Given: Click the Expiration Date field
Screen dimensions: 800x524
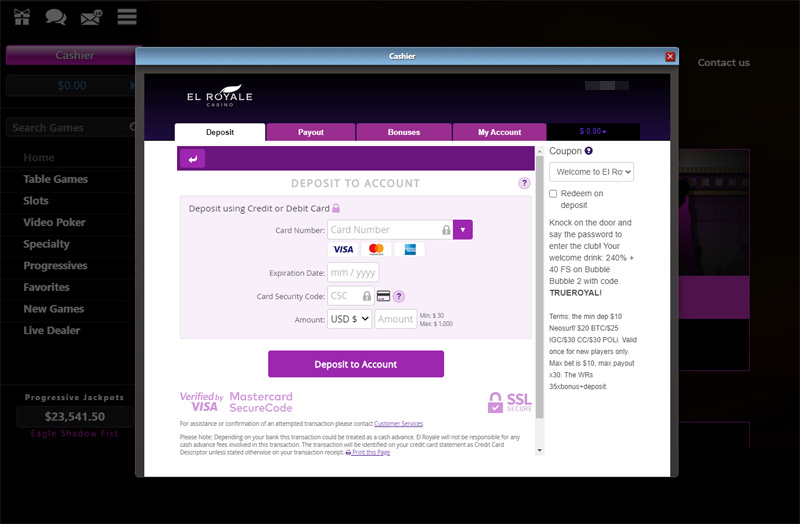Looking at the screenshot, I should [x=353, y=272].
